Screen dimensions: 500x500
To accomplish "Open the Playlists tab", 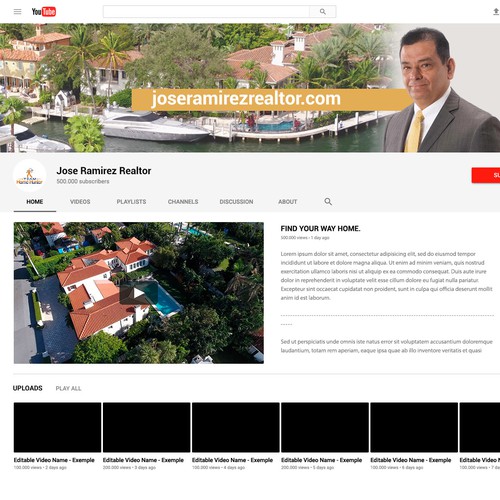I will click(x=131, y=202).
